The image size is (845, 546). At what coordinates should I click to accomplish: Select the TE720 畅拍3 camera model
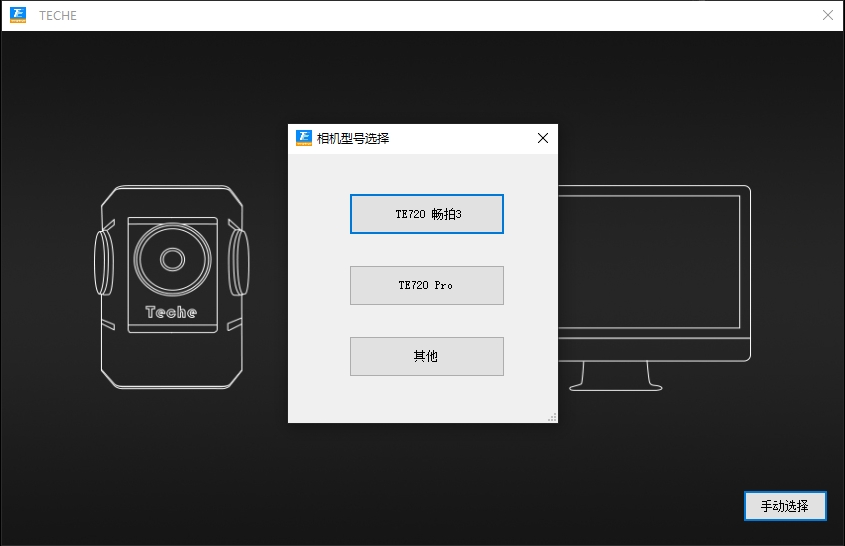click(x=427, y=214)
